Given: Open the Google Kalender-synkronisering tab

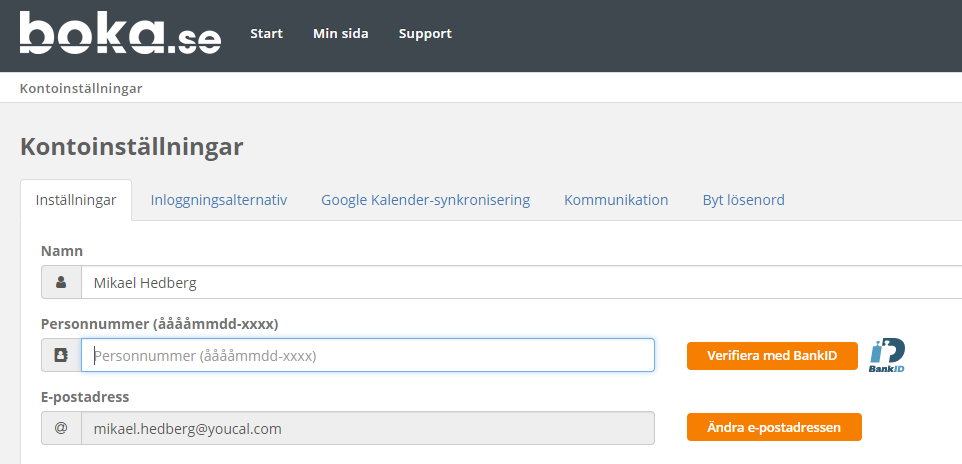Looking at the screenshot, I should (425, 200).
